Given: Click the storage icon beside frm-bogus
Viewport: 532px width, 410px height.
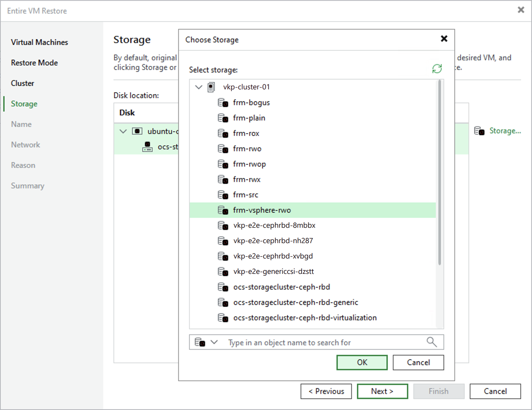Looking at the screenshot, I should pos(223,103).
